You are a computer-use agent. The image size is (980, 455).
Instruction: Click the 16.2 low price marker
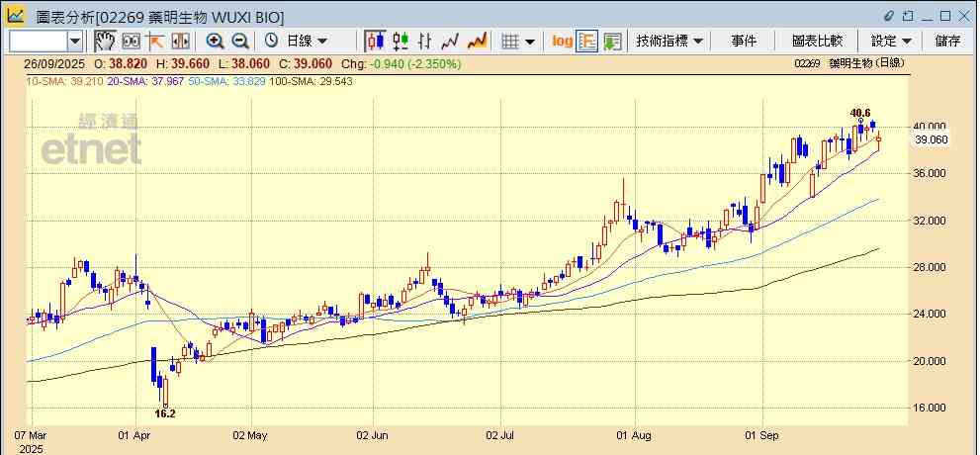[165, 413]
